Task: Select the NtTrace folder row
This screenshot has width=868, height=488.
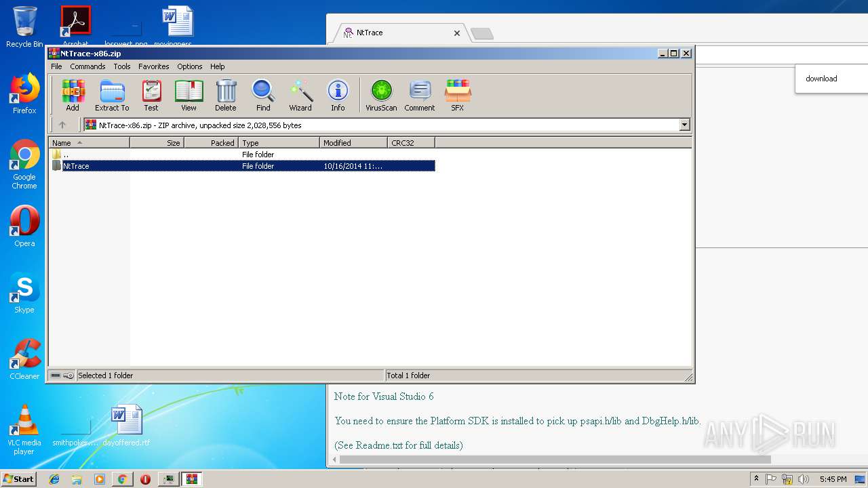Action: coord(243,166)
